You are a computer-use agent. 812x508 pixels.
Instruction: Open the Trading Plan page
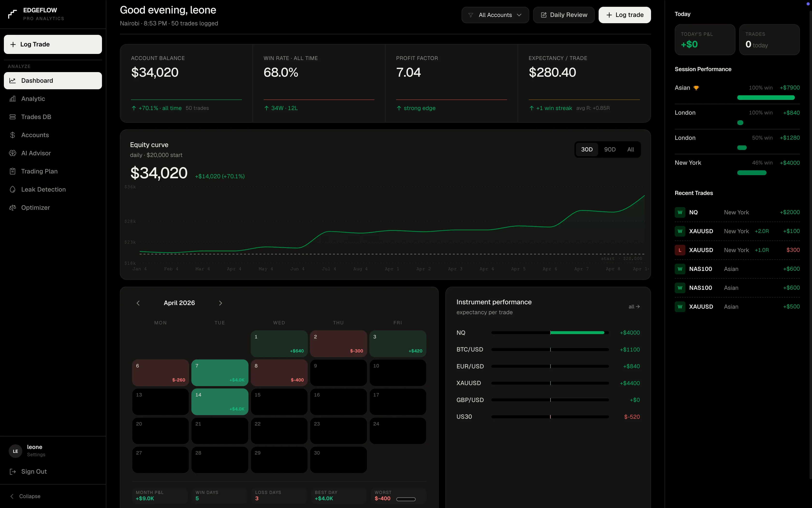click(53, 171)
